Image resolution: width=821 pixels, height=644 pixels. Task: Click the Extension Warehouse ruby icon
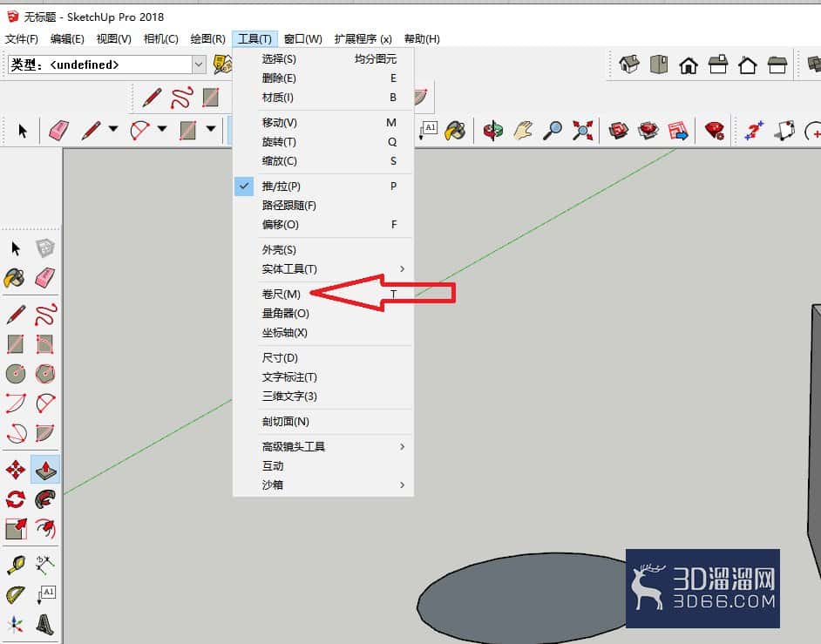715,131
